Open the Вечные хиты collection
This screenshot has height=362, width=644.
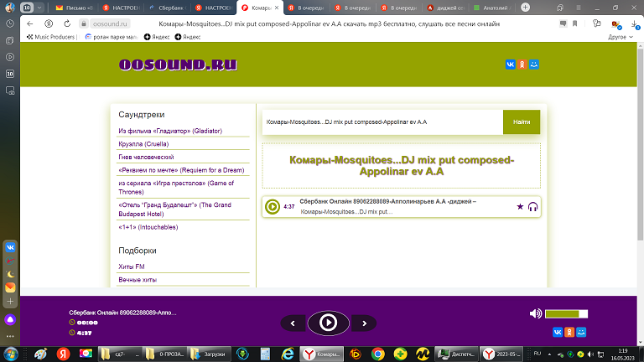click(138, 280)
